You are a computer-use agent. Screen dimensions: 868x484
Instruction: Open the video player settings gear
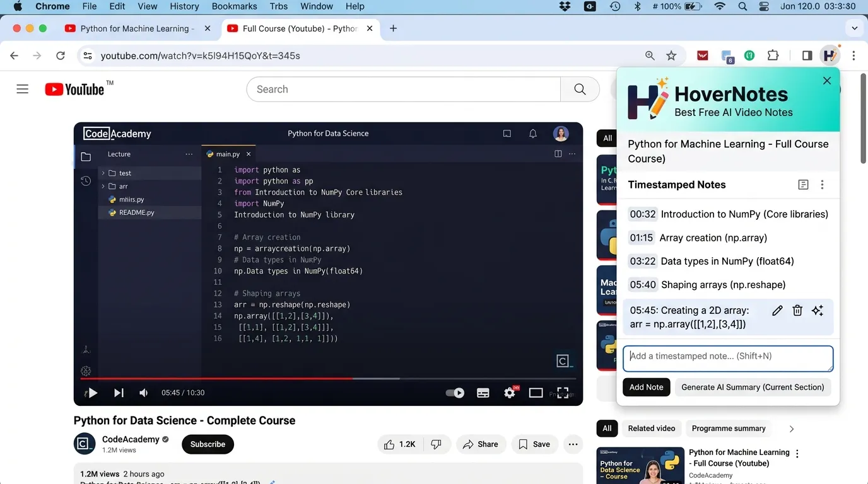tap(510, 393)
